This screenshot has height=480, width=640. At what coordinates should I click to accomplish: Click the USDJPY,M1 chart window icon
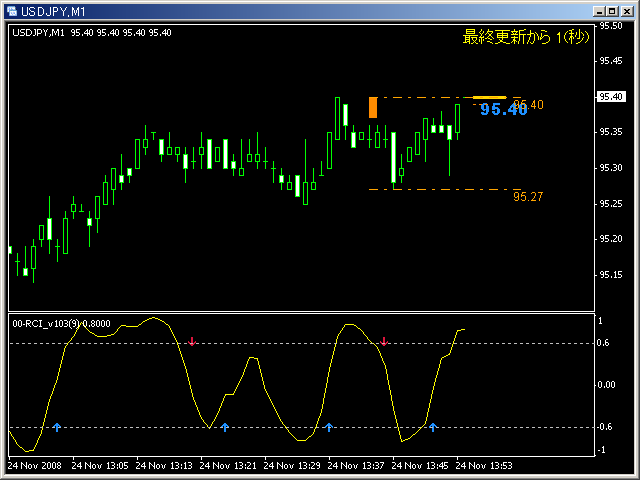pyautogui.click(x=12, y=11)
